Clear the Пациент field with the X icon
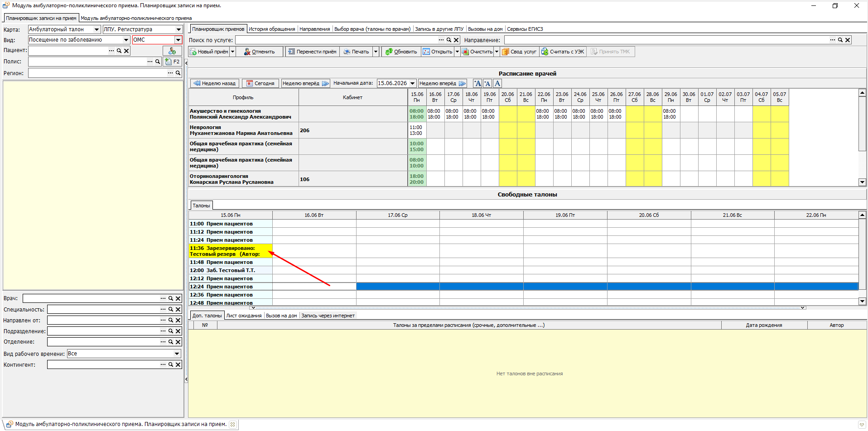 (126, 51)
